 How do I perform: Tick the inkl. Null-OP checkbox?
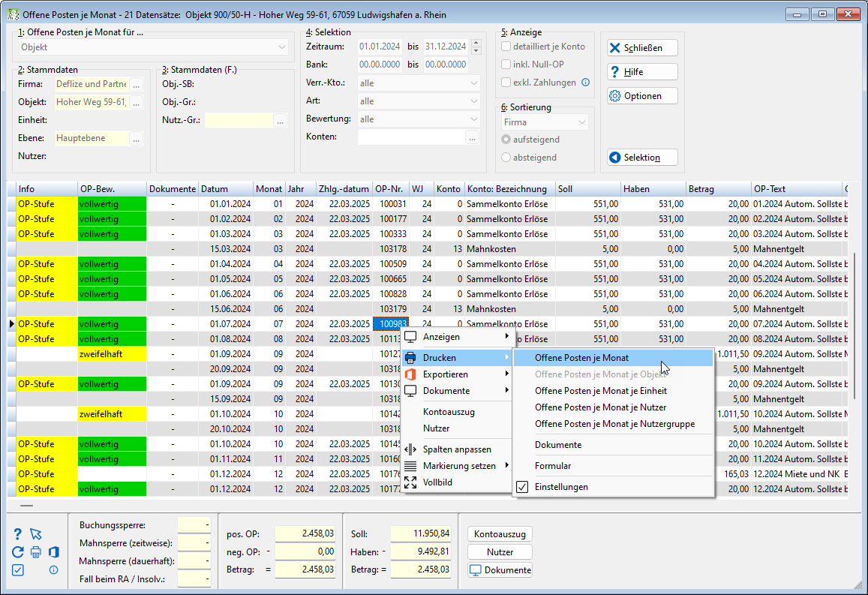[x=506, y=65]
